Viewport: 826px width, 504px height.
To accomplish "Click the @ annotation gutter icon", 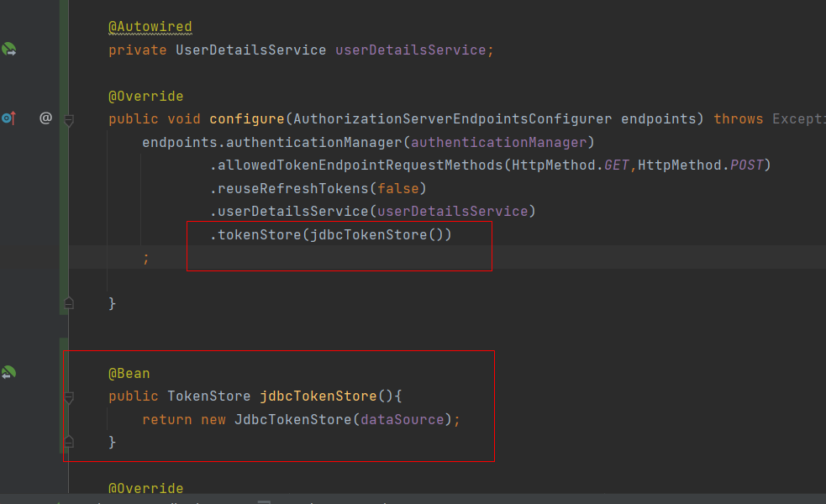I will tap(45, 118).
